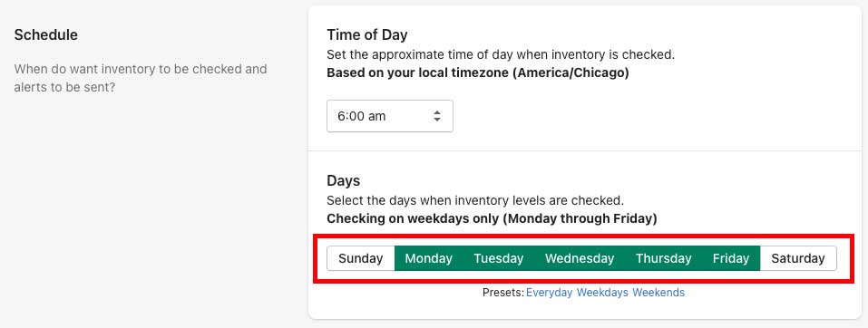
Task: Choose the Weekdays preset
Action: [x=602, y=293]
